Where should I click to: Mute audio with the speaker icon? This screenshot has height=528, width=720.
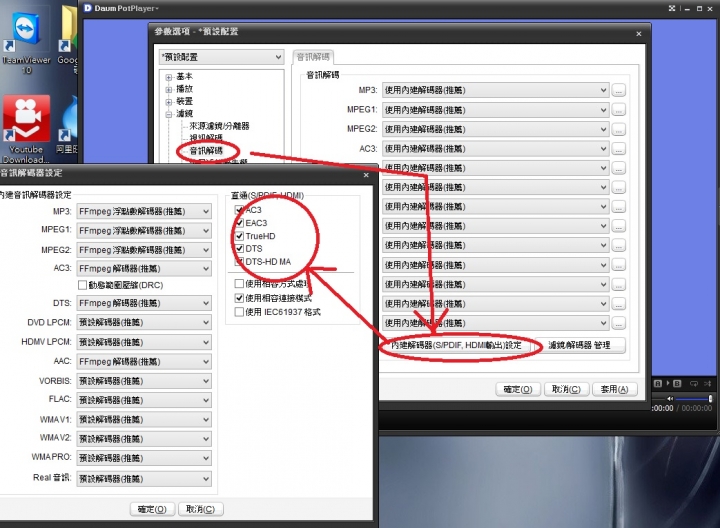[x=670, y=399]
